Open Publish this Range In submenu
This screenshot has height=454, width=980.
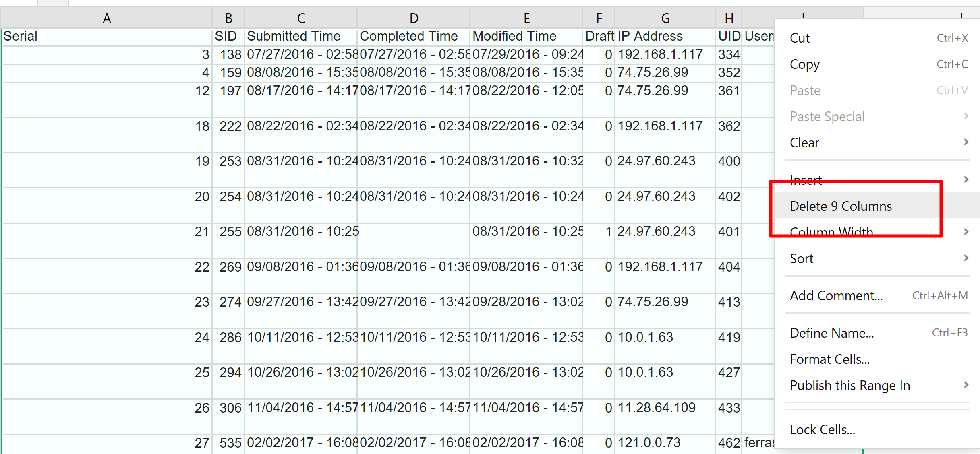[850, 386]
